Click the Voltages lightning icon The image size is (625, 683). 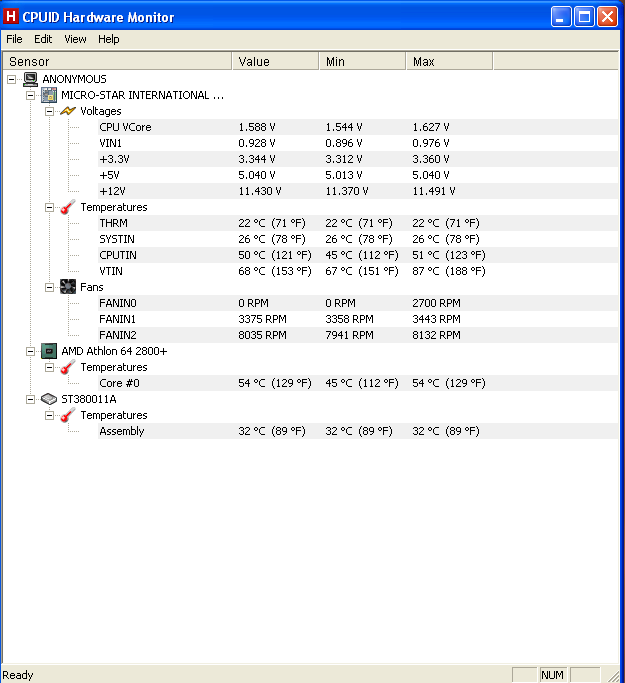click(x=68, y=111)
